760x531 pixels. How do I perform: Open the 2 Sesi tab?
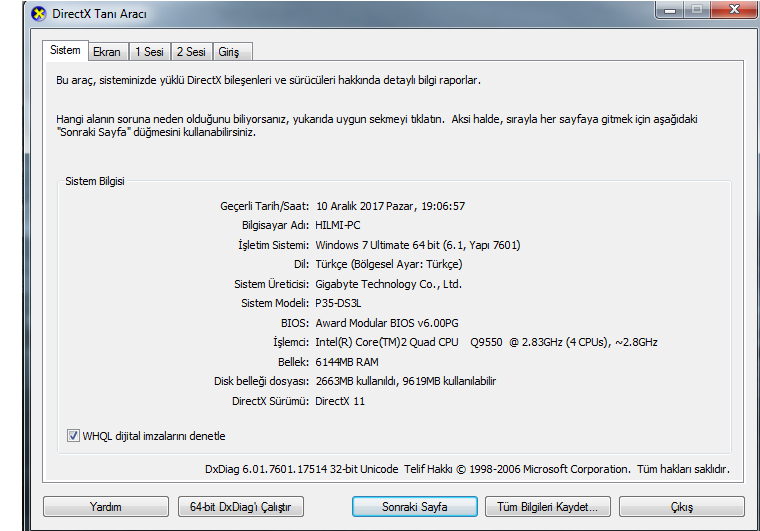coord(191,52)
